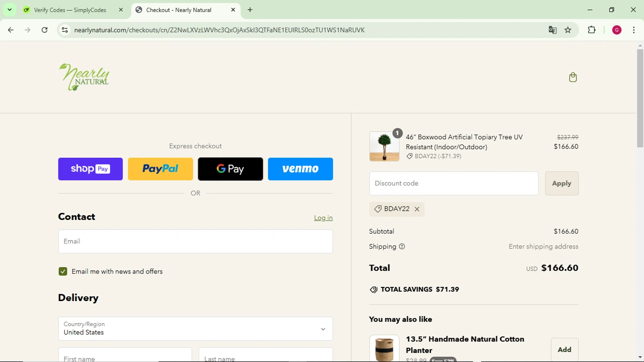Click the BDAY22 (-$71.39) line item text
This screenshot has height=362, width=644.
438,156
